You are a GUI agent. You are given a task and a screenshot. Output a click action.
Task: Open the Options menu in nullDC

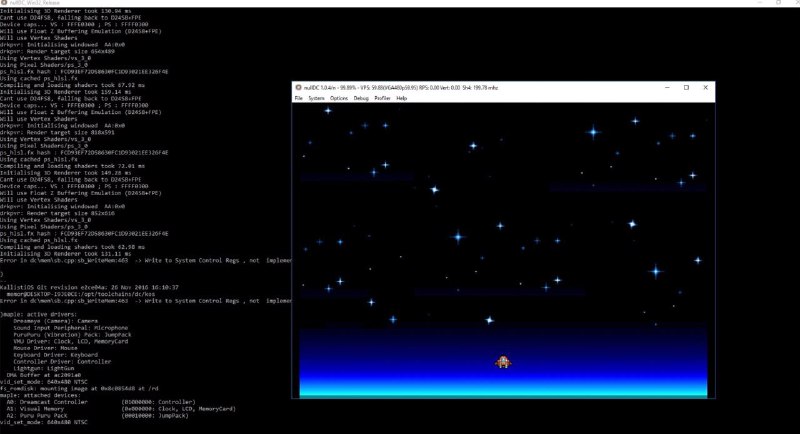[339, 98]
